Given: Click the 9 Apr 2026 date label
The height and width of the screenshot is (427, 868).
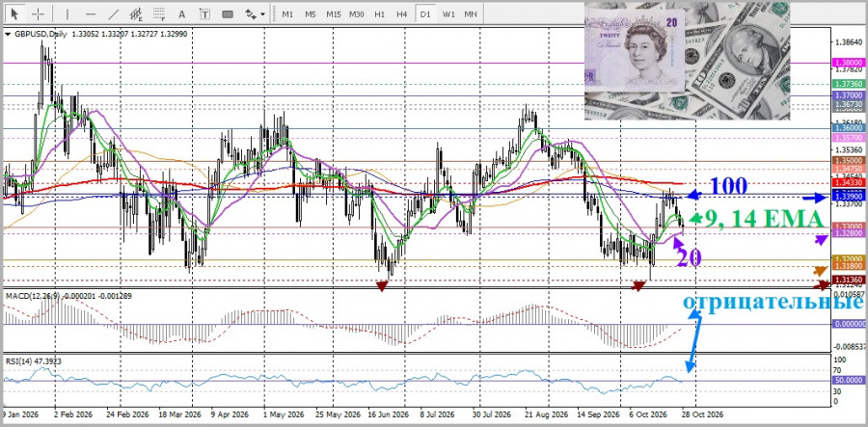Looking at the screenshot, I should point(231,414).
